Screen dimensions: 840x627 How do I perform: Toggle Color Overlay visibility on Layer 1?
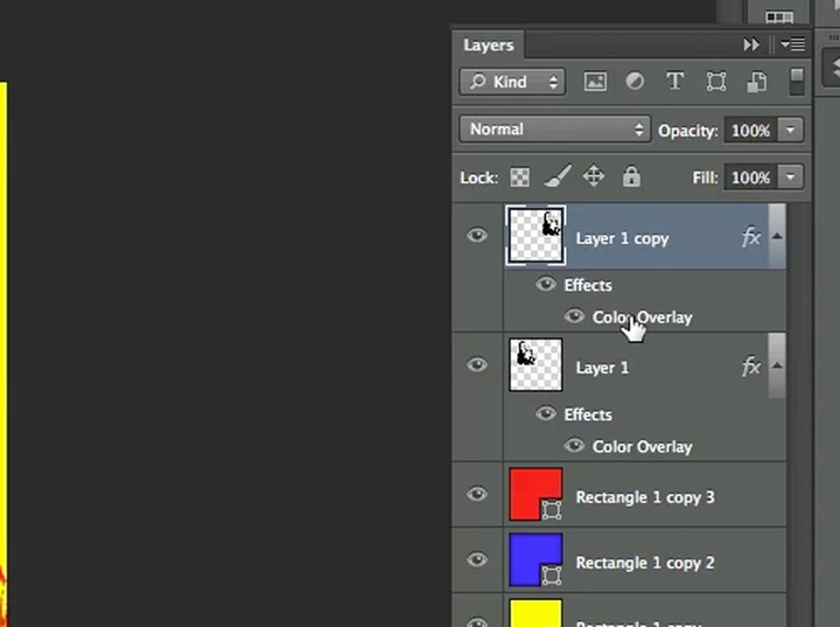point(575,445)
